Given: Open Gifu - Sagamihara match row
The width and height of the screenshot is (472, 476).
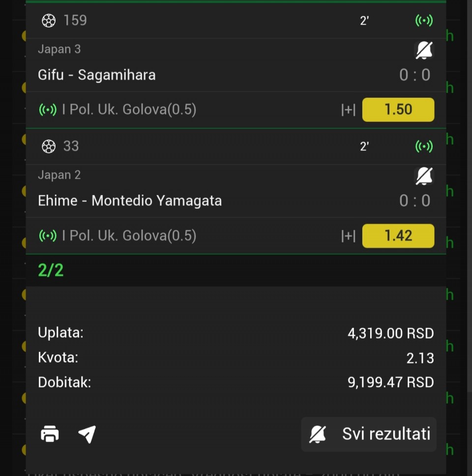Looking at the screenshot, I should pos(236,75).
